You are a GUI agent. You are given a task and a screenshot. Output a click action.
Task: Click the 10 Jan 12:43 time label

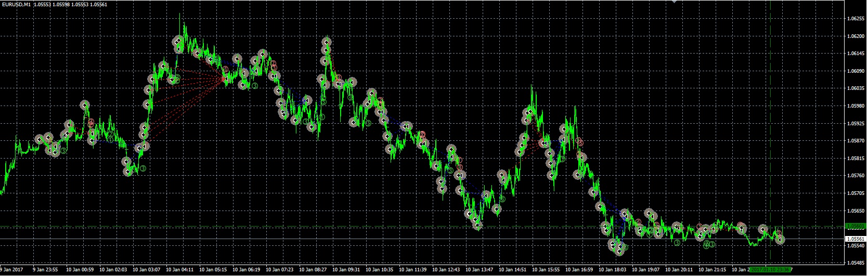click(446, 270)
